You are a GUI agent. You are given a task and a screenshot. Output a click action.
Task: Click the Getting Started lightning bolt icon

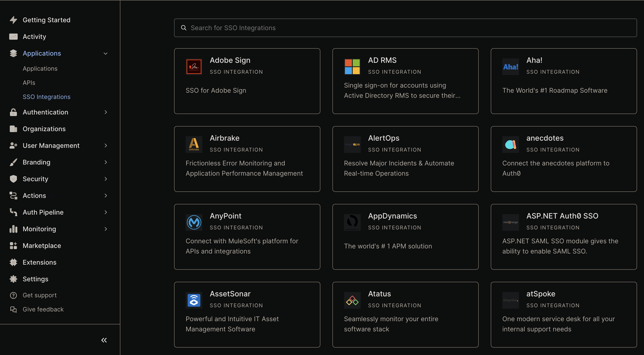point(13,20)
